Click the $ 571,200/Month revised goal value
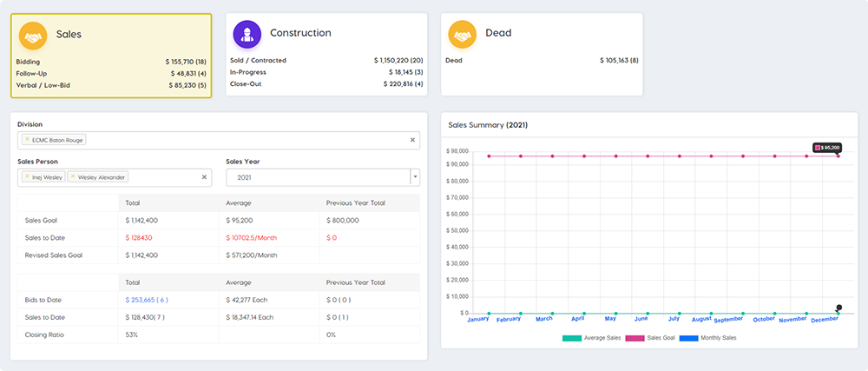The height and width of the screenshot is (371, 868). coord(252,255)
